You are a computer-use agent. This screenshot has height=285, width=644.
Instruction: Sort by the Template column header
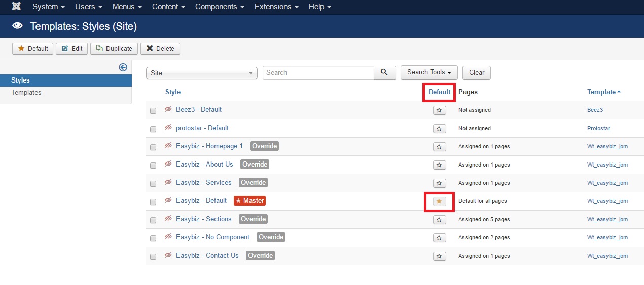pyautogui.click(x=604, y=92)
